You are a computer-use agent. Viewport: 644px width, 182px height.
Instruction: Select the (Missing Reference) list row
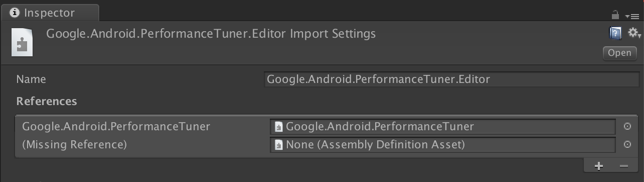coord(326,145)
